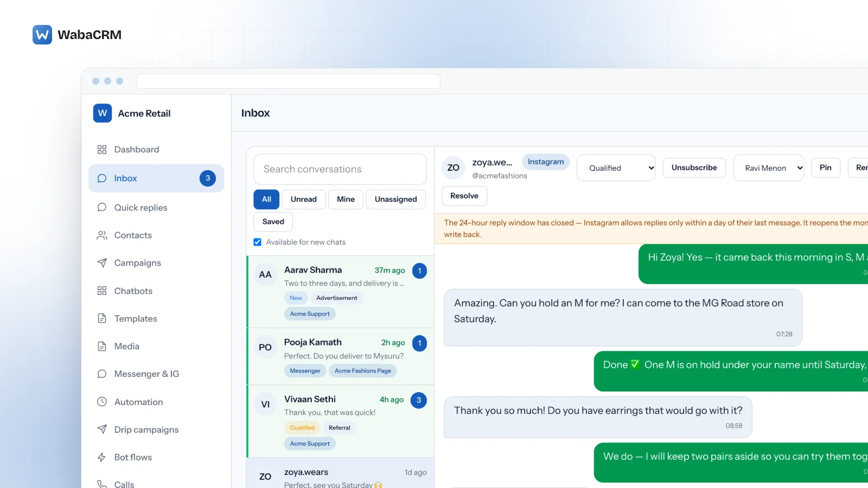Click the Pin button
This screenshot has height=488, width=868.
pyautogui.click(x=826, y=168)
